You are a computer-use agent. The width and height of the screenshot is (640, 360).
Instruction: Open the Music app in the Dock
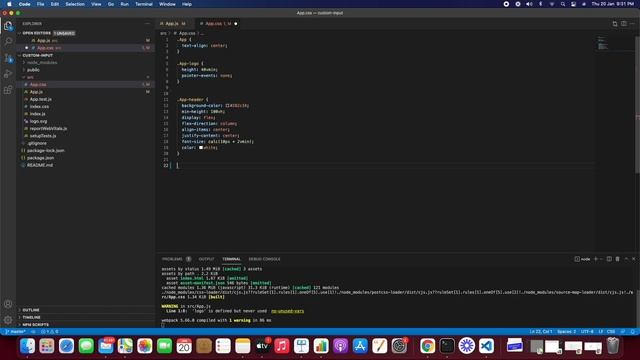282,346
